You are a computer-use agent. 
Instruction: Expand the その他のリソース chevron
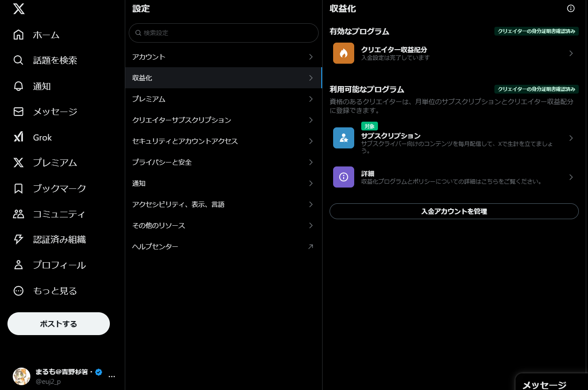coord(311,225)
